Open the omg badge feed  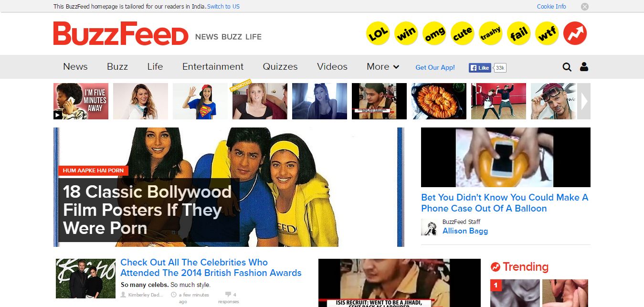click(434, 33)
